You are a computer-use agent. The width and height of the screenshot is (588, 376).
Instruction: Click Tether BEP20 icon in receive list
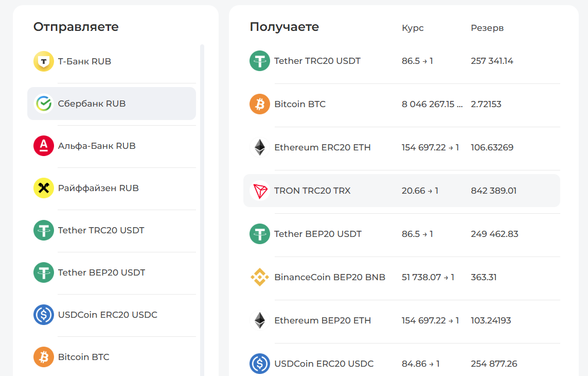click(x=260, y=234)
